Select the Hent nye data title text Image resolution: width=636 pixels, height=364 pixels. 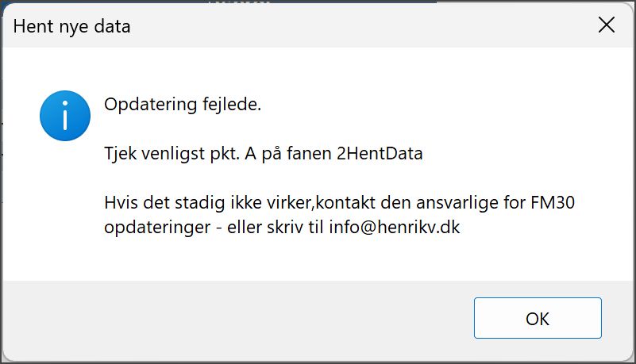click(71, 27)
